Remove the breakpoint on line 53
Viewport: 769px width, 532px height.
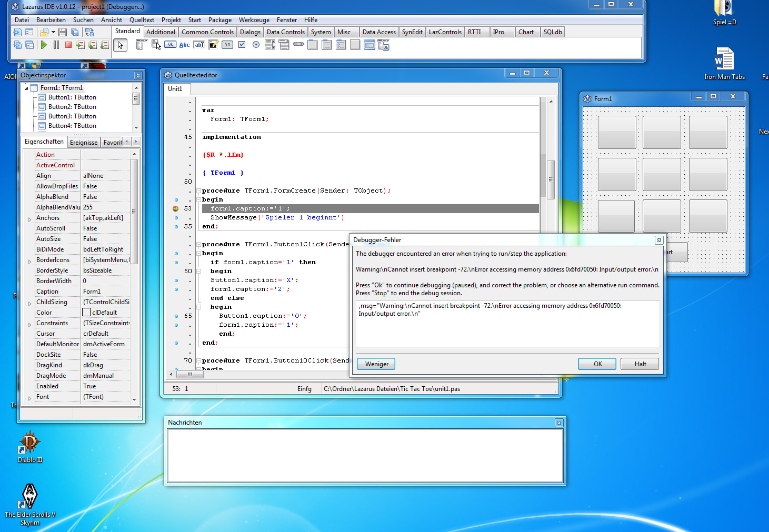176,209
